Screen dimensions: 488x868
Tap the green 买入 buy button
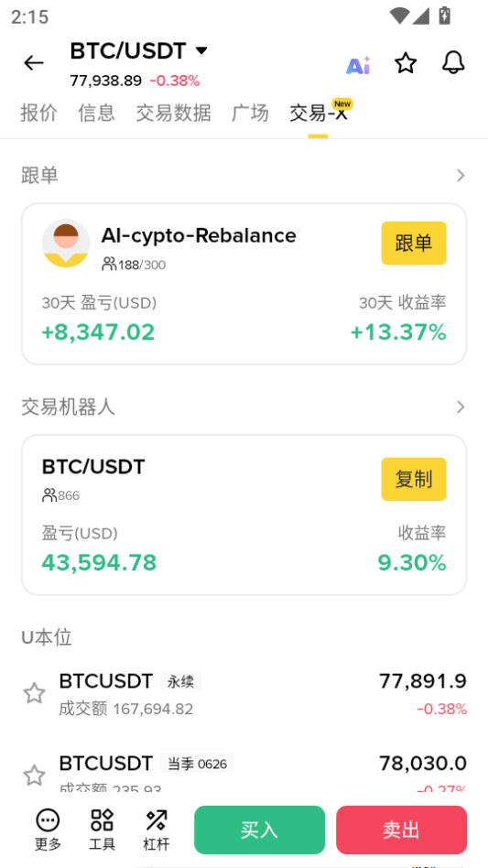pyautogui.click(x=259, y=830)
